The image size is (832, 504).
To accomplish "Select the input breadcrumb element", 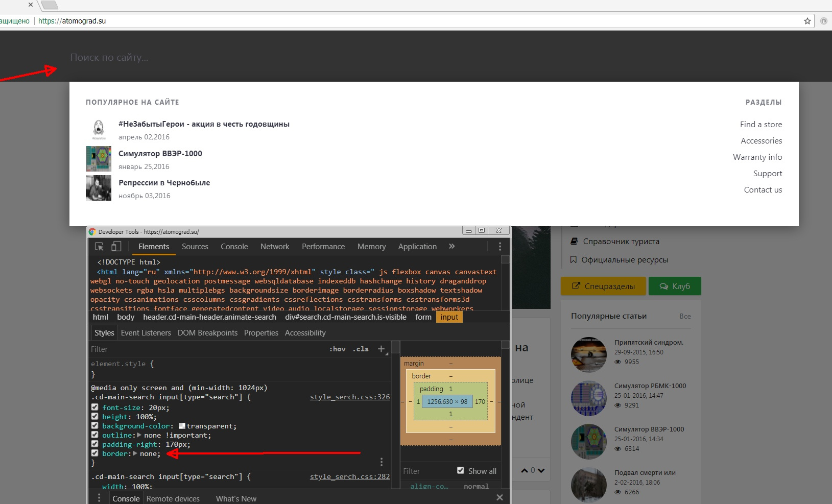I will 449,317.
